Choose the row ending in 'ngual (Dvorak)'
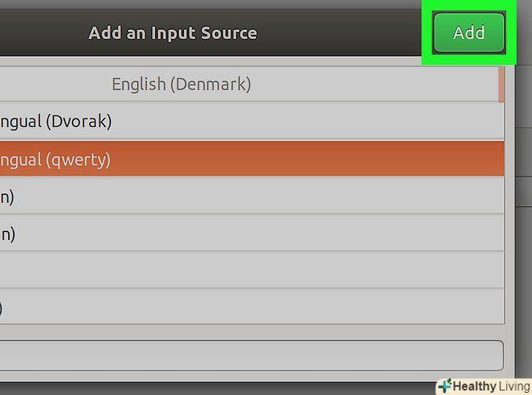The height and width of the screenshot is (395, 532). 251,121
